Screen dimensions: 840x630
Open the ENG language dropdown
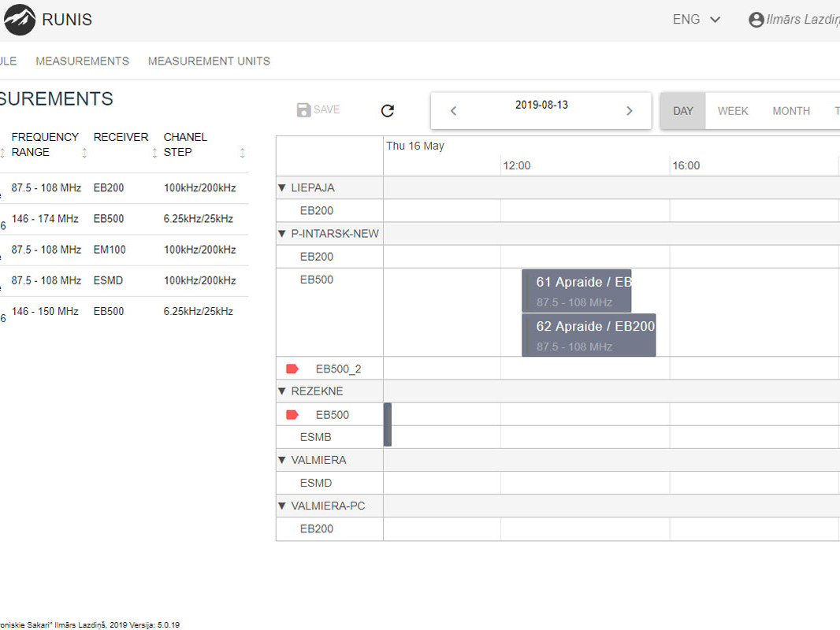[697, 20]
